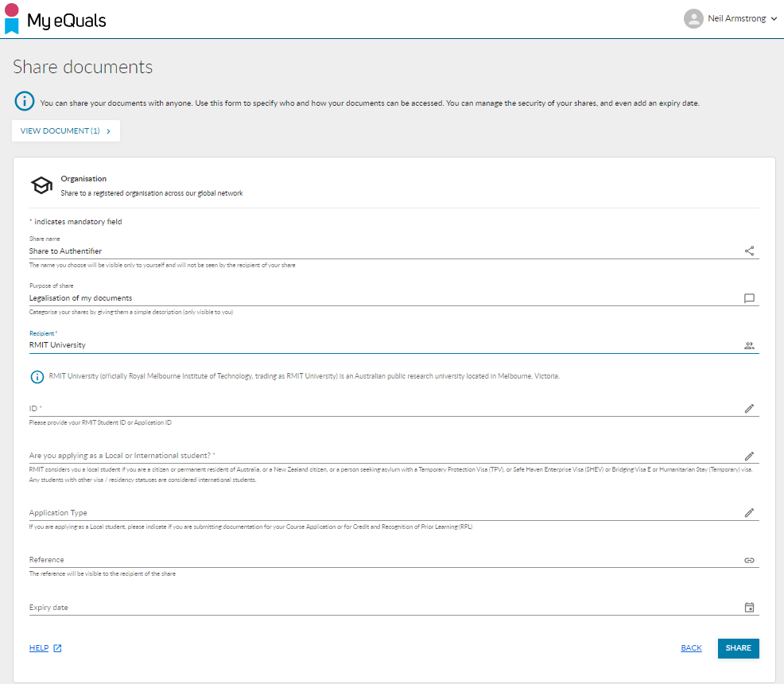This screenshot has height=684, width=784.
Task: Click the Share documents heading
Action: (83, 67)
